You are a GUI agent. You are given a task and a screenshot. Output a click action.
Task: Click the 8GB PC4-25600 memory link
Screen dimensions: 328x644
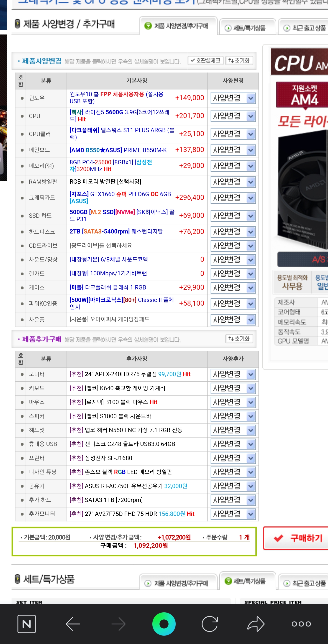[110, 165]
